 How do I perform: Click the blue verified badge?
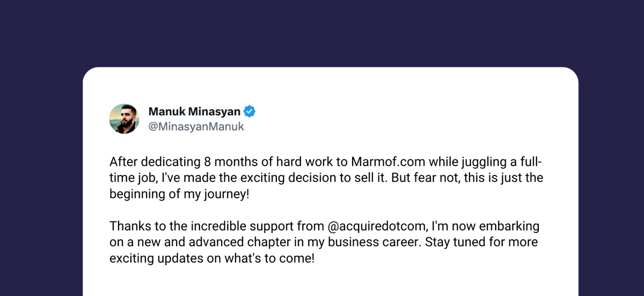(x=250, y=112)
